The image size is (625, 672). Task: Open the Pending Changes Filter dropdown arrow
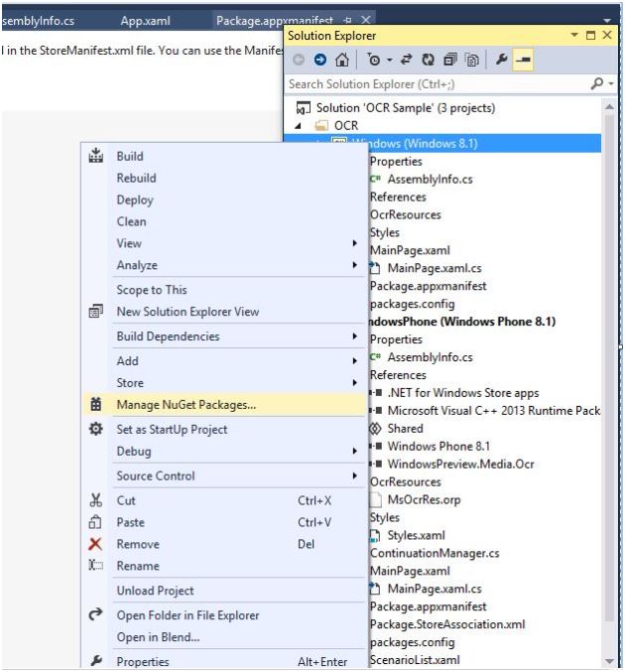[390, 60]
